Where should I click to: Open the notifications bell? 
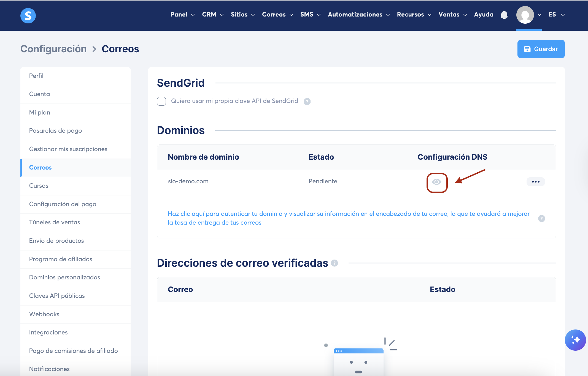(x=504, y=15)
